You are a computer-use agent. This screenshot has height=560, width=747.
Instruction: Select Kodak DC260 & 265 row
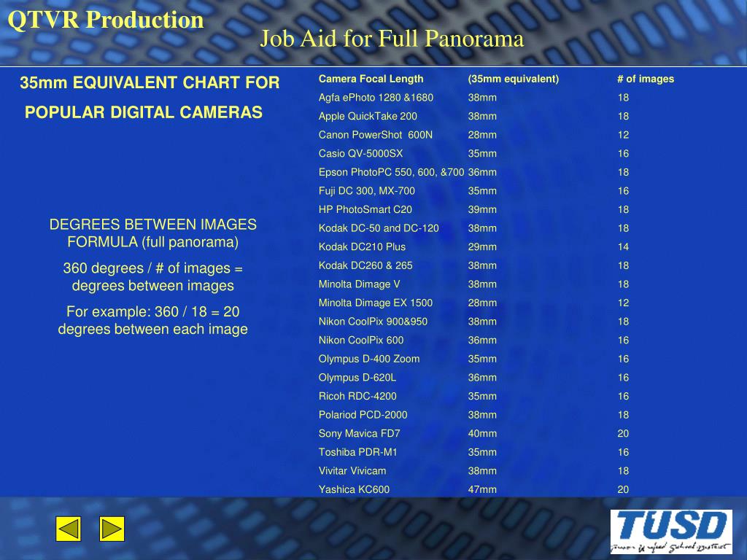click(x=474, y=265)
